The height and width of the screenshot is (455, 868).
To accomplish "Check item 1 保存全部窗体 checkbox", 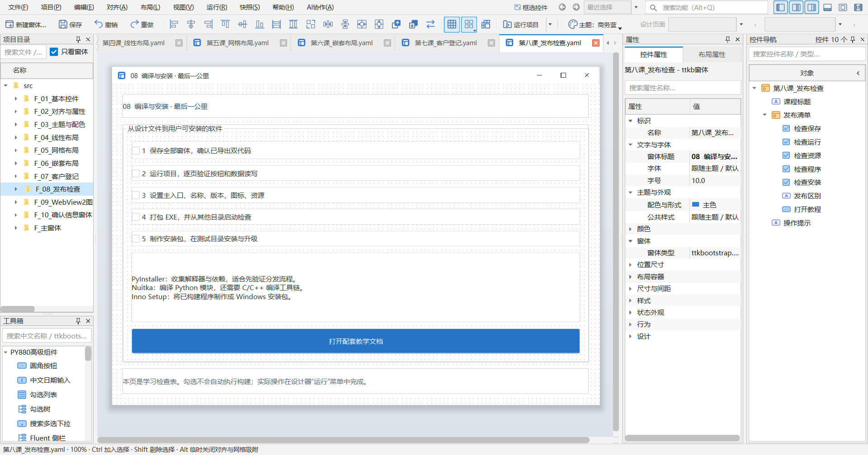I will (x=136, y=151).
